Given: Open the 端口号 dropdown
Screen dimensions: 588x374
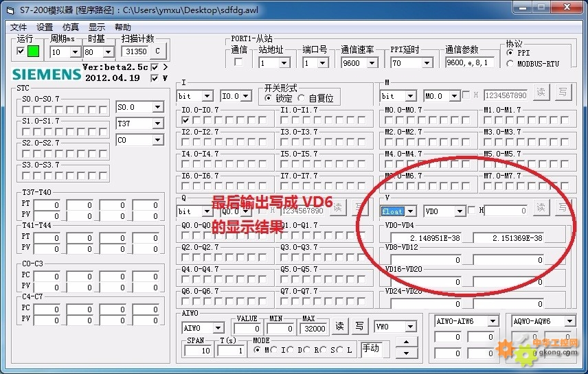Looking at the screenshot, I should pos(323,63).
